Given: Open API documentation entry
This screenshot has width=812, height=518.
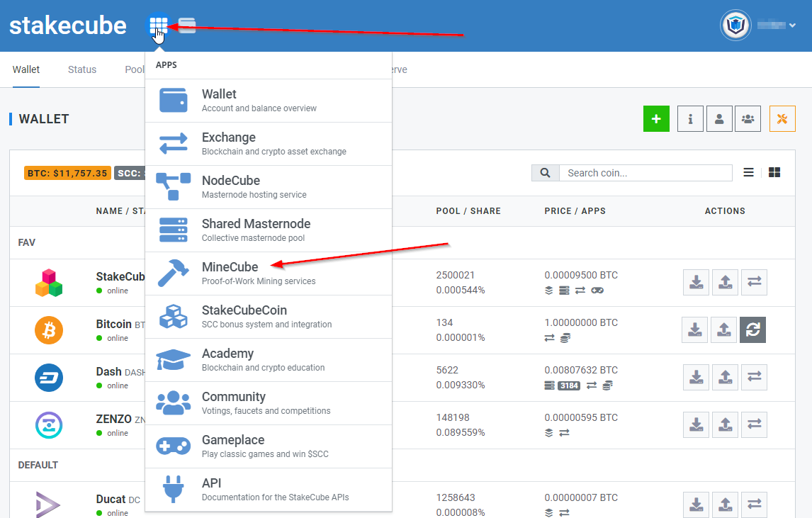Looking at the screenshot, I should click(269, 490).
